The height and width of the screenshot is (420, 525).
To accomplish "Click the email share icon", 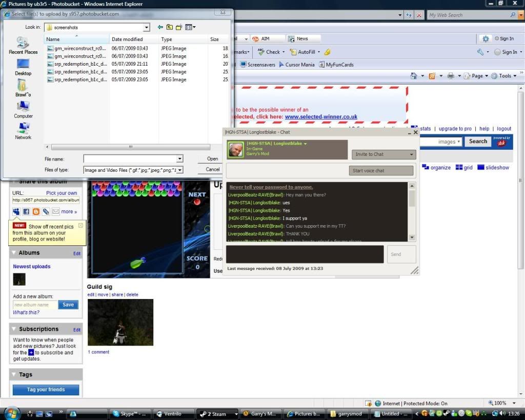I will [x=55, y=212].
